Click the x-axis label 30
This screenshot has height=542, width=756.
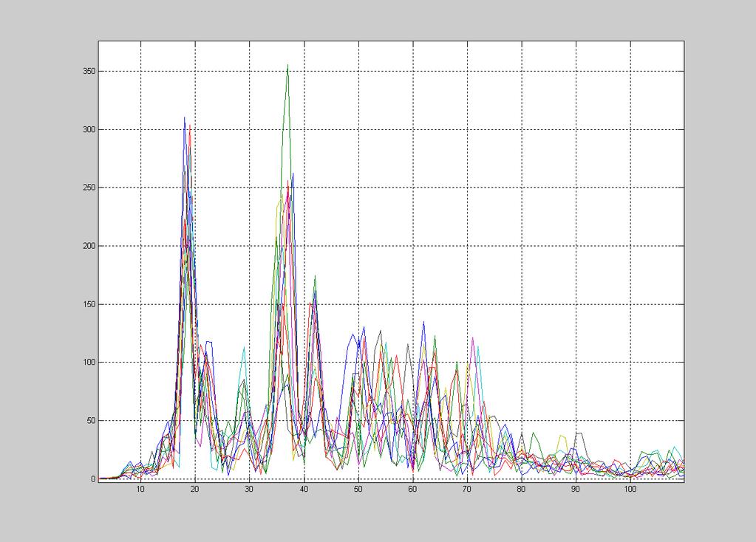point(249,489)
